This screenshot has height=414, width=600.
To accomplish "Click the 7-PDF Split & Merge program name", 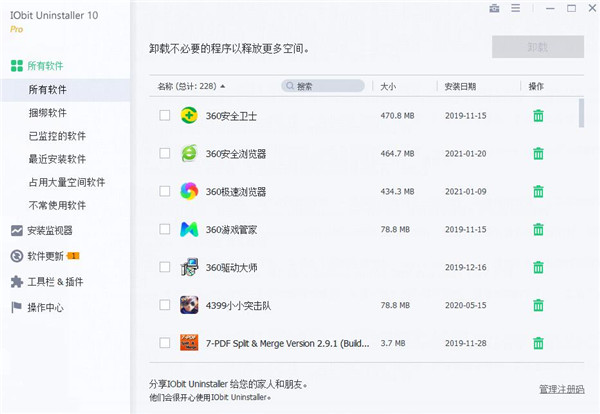I will pyautogui.click(x=287, y=344).
